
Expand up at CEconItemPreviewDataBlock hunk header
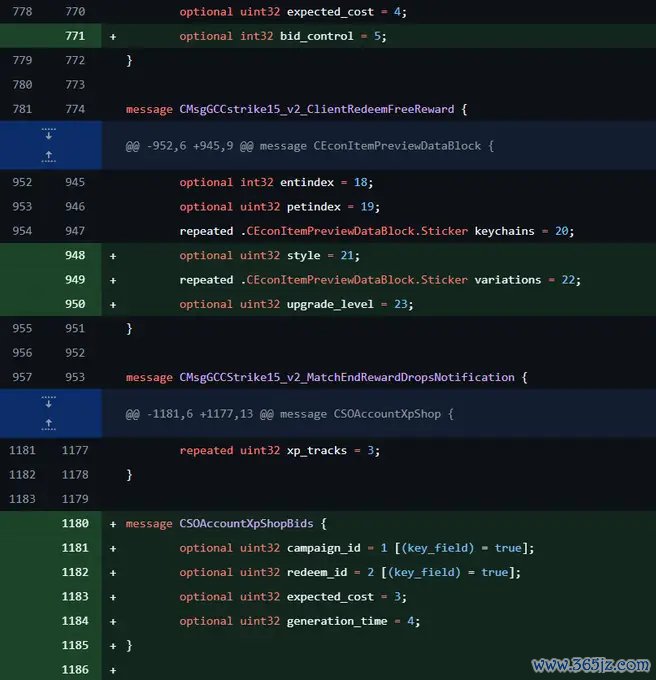click(x=49, y=157)
